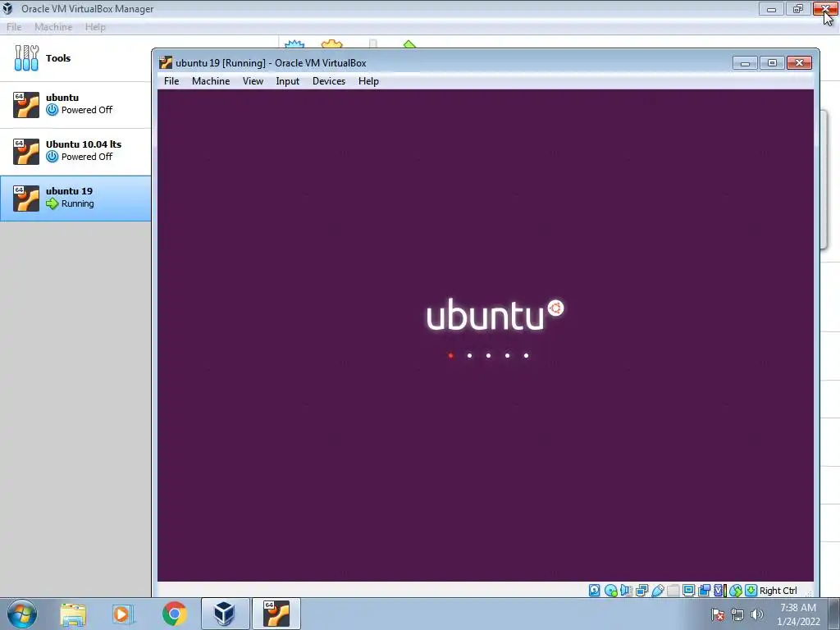Select the 'Ubuntu 10.04 lts' VM entry
The height and width of the screenshot is (630, 840).
[x=75, y=151]
